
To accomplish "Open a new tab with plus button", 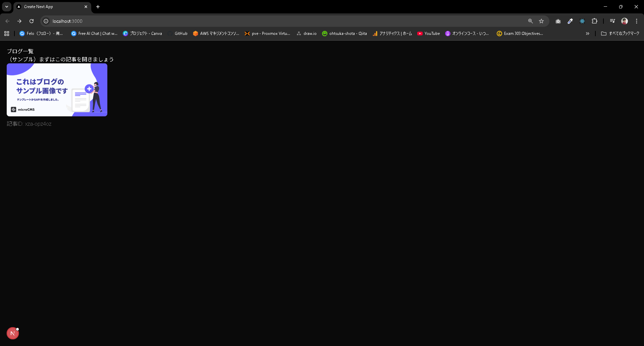I will 98,7.
